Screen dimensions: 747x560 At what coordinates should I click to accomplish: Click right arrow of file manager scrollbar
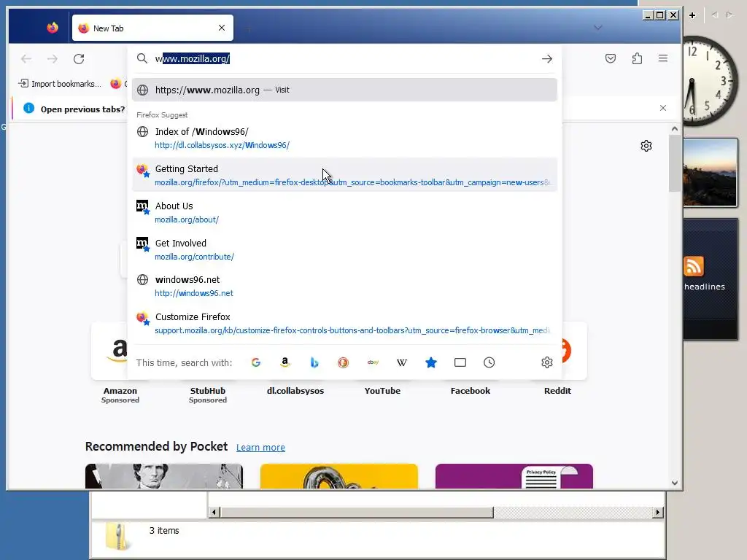[658, 513]
